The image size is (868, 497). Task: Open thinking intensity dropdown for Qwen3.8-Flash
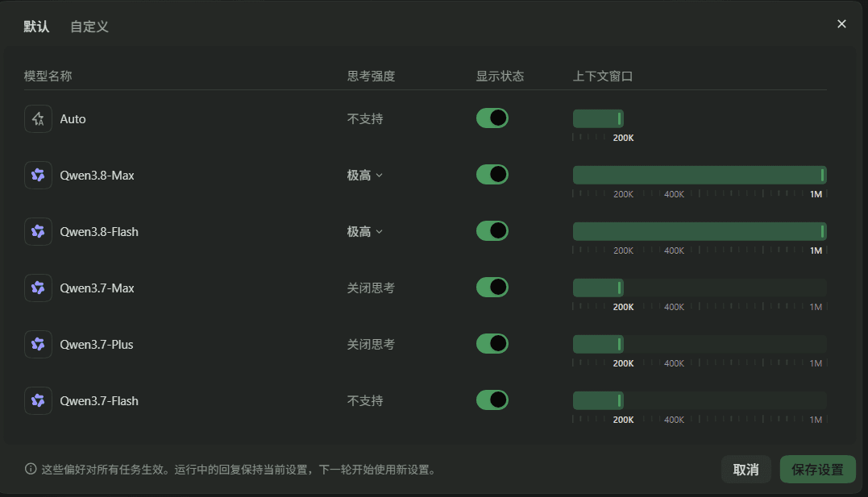click(365, 232)
